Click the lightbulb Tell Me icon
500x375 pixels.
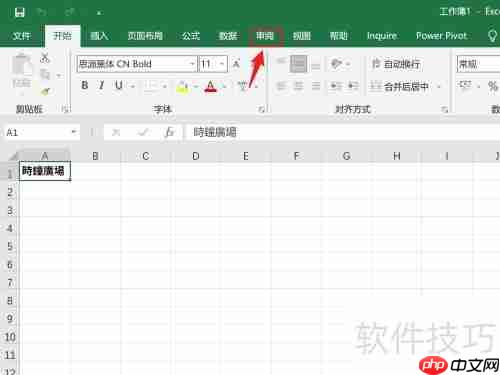(x=492, y=36)
